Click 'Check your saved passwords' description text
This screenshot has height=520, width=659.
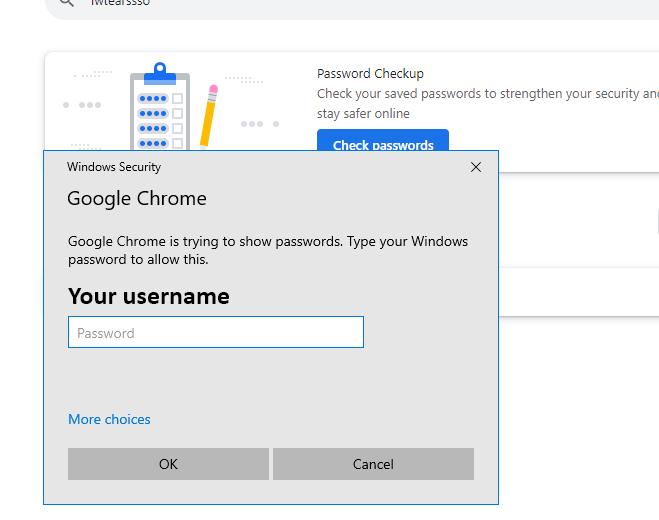pos(488,103)
